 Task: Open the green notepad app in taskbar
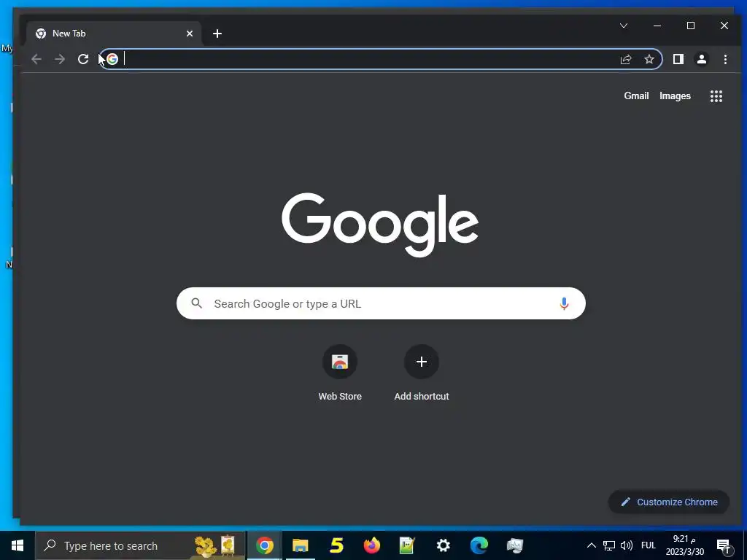407,545
